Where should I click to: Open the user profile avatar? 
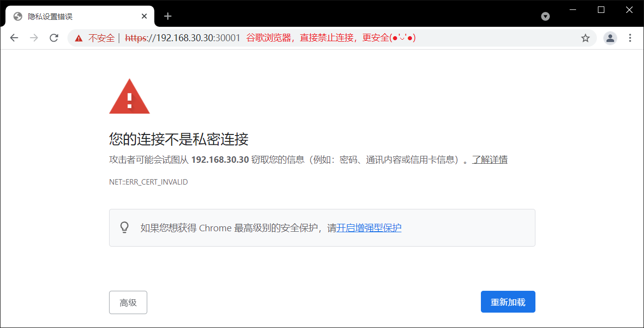click(610, 38)
